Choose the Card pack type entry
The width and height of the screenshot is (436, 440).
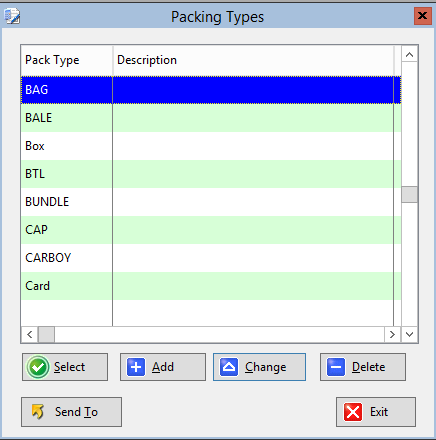tap(211, 286)
